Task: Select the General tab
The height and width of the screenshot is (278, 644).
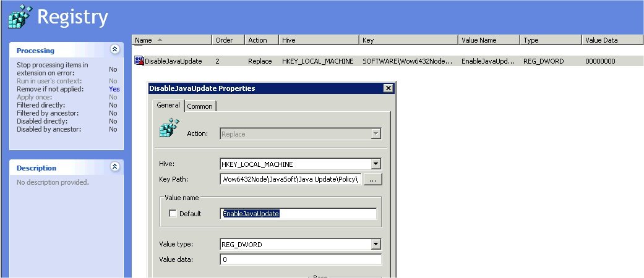Action: 168,106
